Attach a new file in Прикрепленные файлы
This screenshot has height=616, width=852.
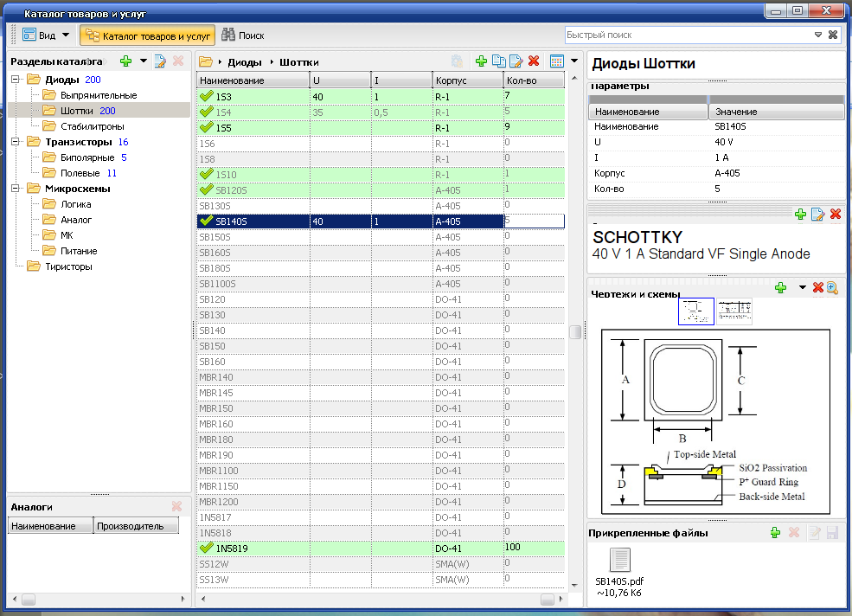point(775,533)
